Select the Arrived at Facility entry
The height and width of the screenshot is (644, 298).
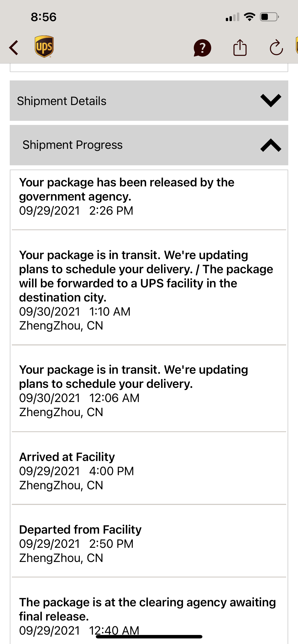point(77,471)
